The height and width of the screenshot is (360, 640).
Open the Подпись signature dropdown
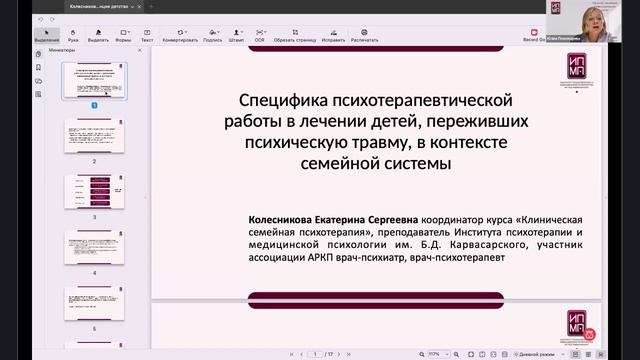(213, 36)
